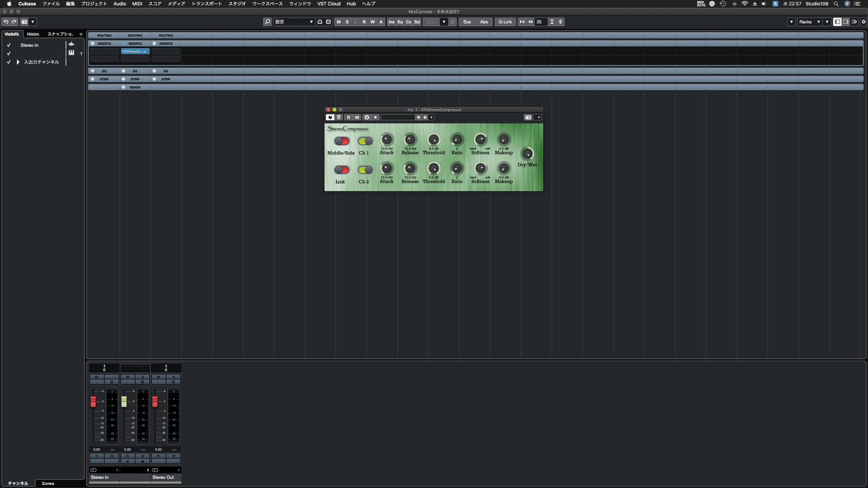Mute the Stereo Out channel
This screenshot has height=488, width=868.
pos(158,377)
